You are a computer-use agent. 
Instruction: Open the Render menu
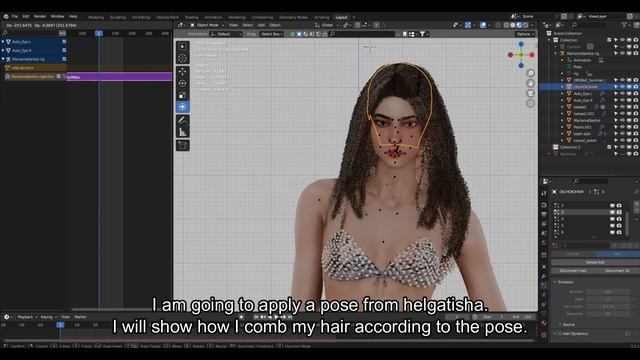tap(40, 16)
